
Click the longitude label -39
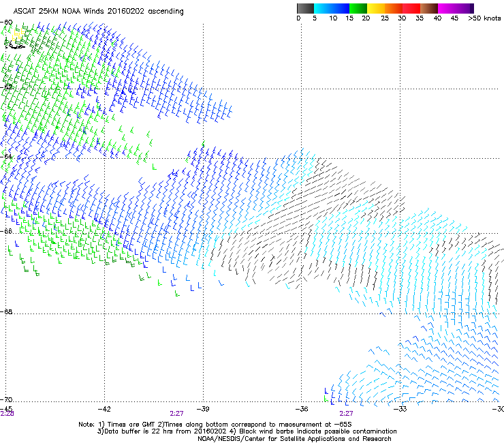(203, 409)
